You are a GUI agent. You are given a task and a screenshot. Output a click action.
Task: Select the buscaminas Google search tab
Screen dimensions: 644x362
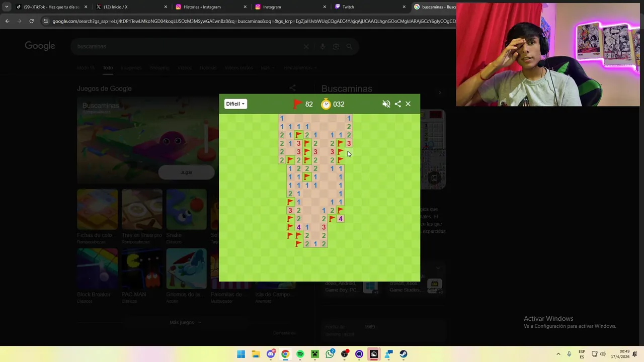(435, 7)
